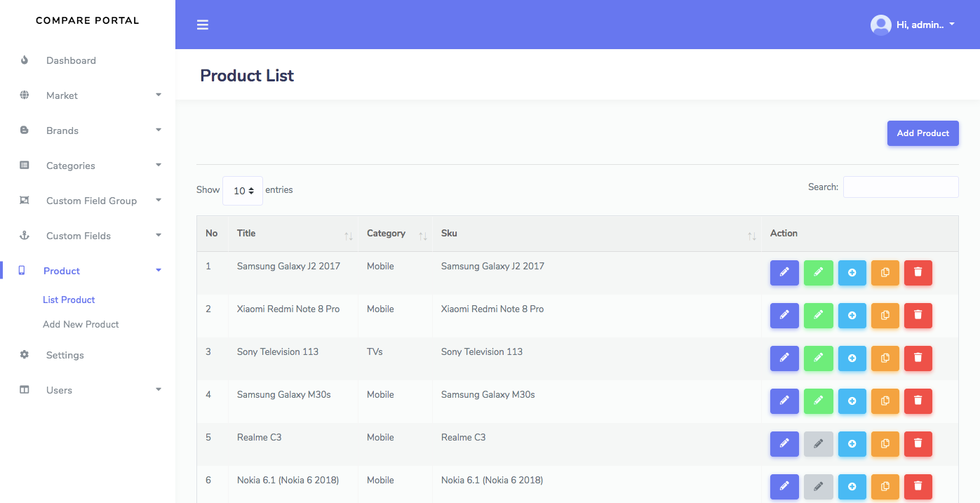Click green pencil button for Sony Television 113

pos(818,358)
